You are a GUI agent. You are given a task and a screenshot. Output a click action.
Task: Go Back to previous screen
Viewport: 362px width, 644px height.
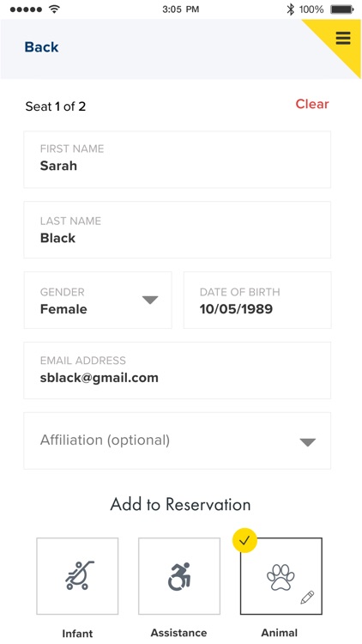(x=41, y=47)
